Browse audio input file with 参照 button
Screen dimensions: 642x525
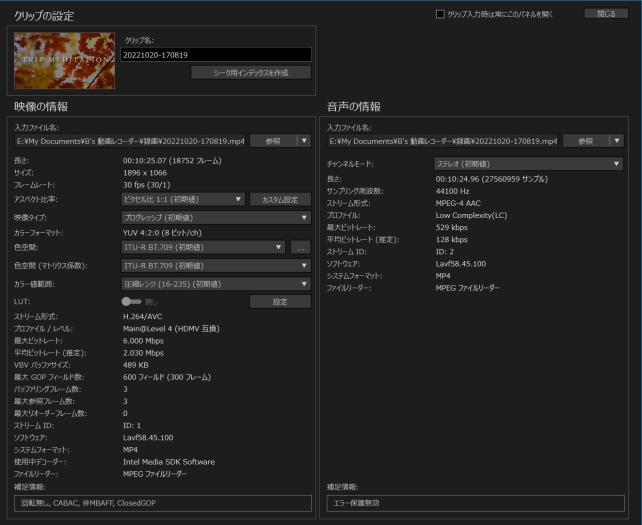586,141
